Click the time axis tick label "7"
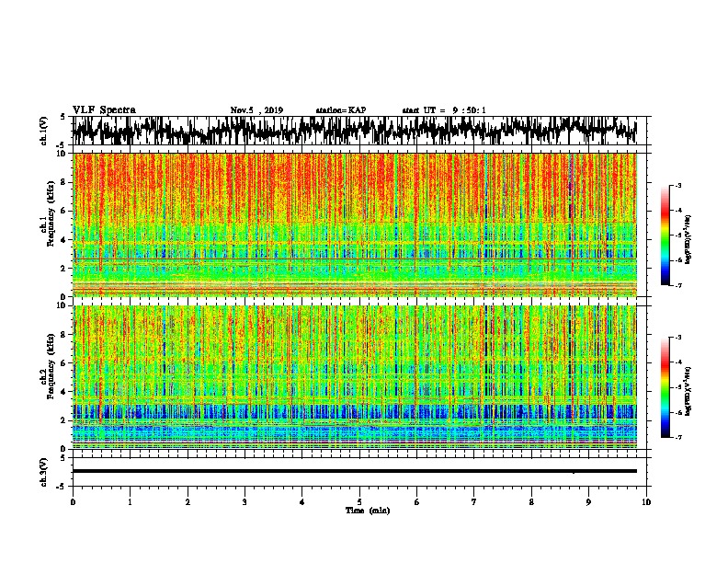 pos(474,502)
